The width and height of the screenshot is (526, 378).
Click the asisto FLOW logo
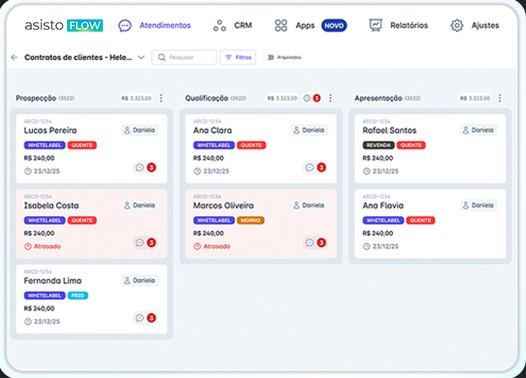coord(64,25)
